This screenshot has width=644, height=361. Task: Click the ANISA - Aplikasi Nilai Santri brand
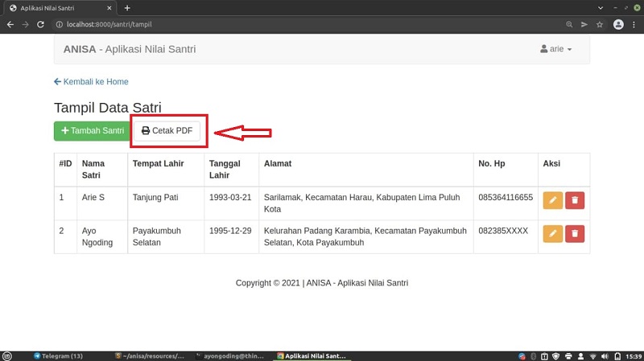[130, 49]
